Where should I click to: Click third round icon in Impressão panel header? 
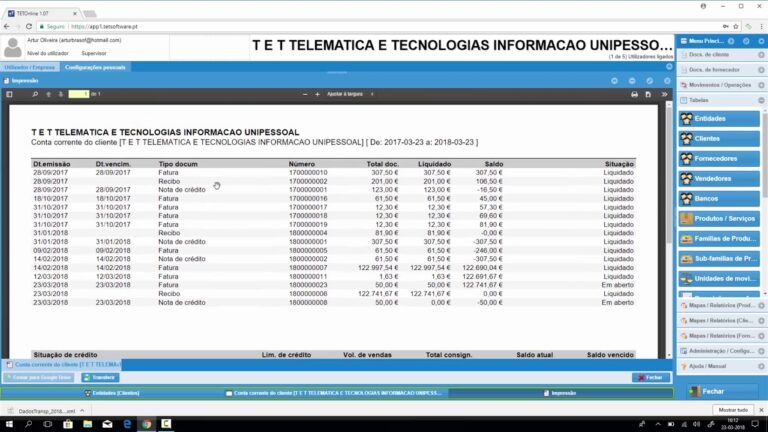649,81
